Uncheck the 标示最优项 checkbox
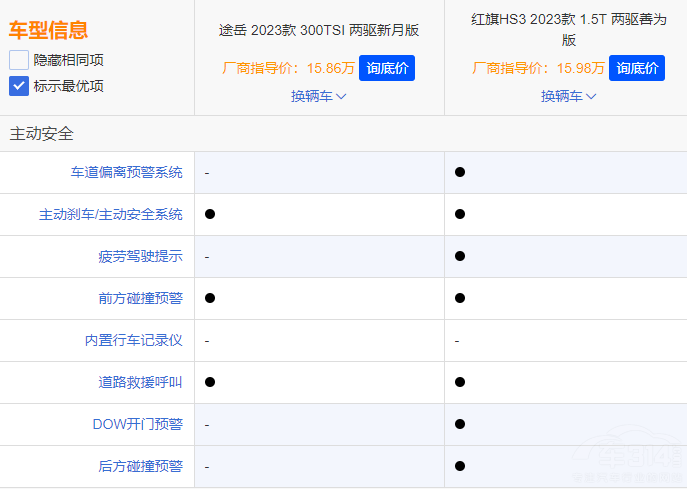Screen dimensions: 687x489 (x=19, y=86)
